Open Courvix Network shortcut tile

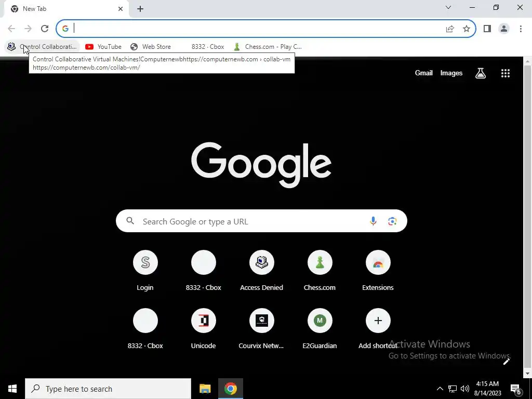pos(261,329)
